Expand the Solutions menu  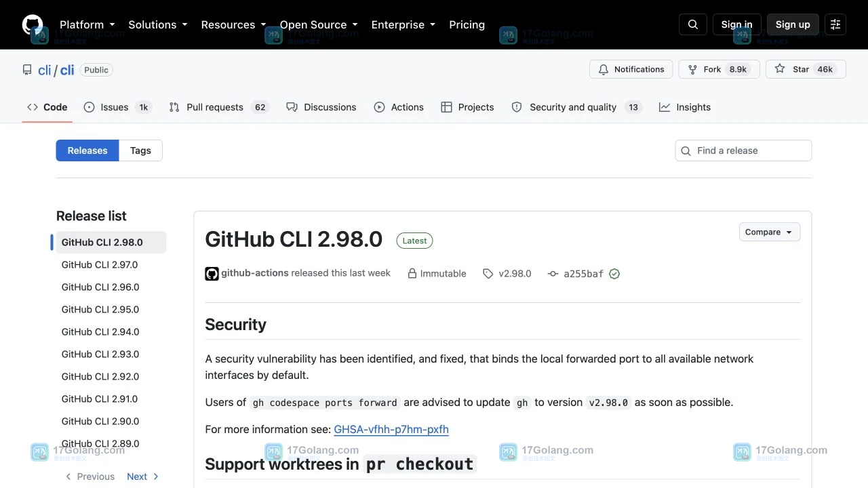coord(157,24)
